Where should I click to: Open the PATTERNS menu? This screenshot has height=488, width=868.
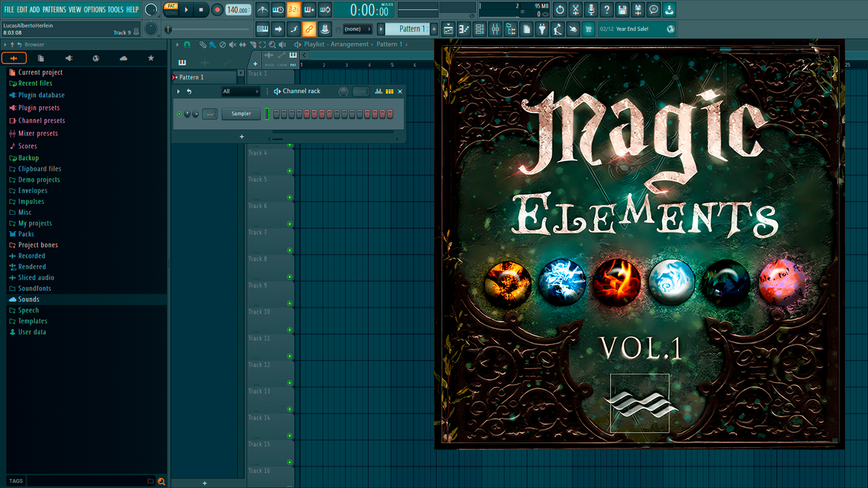(54, 10)
